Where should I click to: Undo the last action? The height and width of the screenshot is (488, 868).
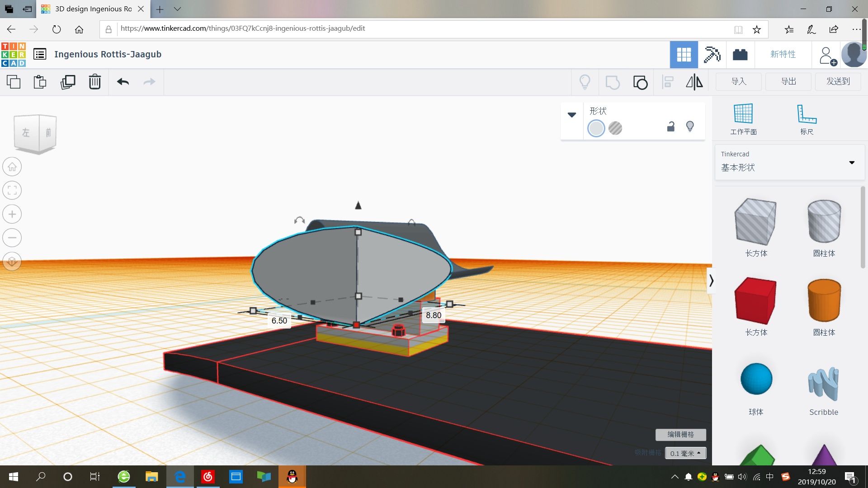(123, 82)
